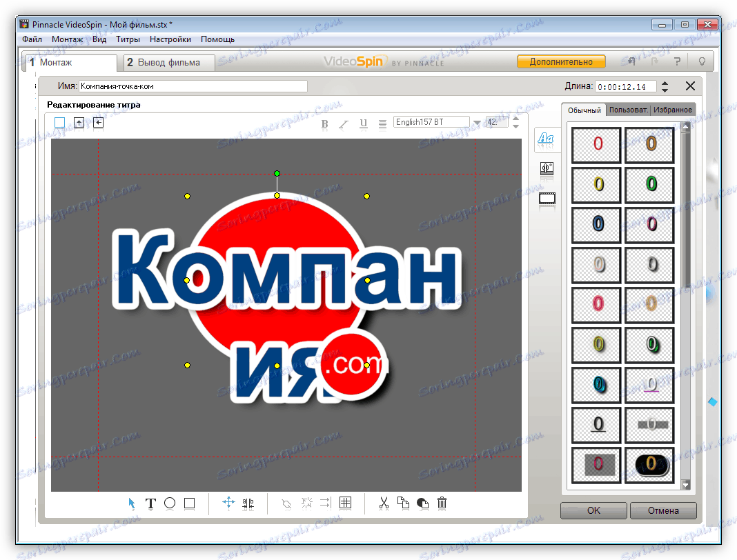Click the Отмена button
Image resolution: width=737 pixels, height=560 pixels.
pos(663,510)
